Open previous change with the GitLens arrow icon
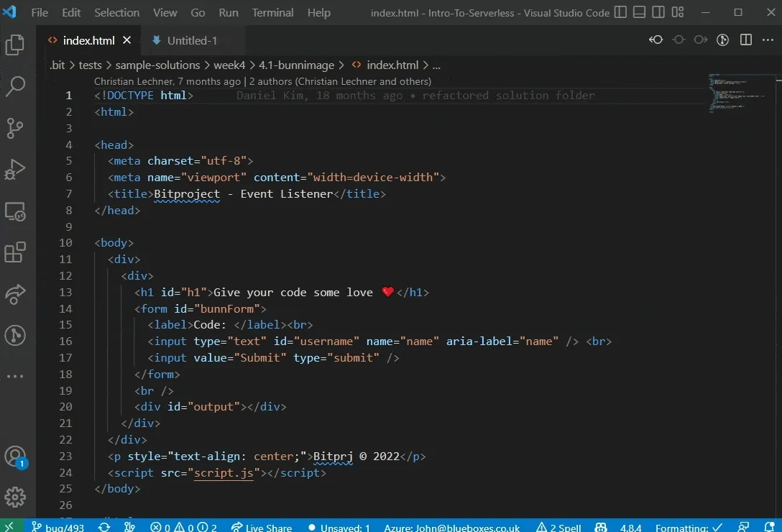The height and width of the screenshot is (532, 782). tap(655, 40)
